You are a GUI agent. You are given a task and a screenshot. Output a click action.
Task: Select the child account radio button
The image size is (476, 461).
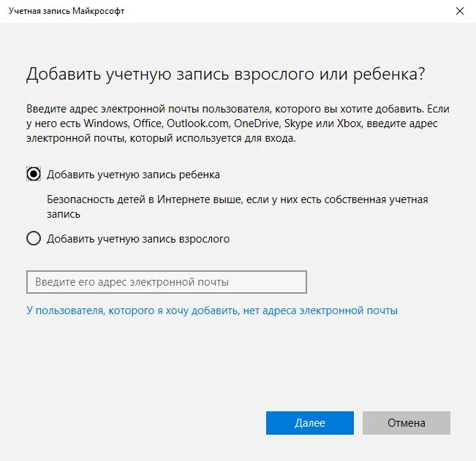click(x=34, y=175)
